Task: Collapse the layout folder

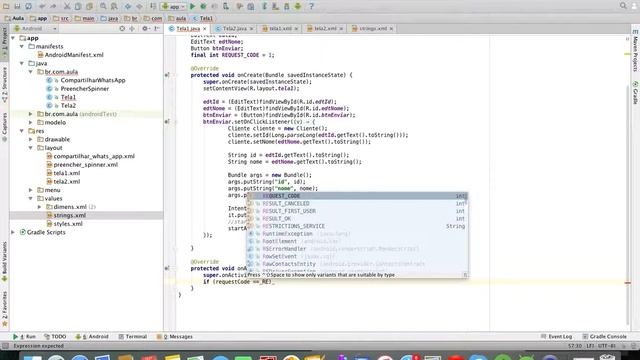Action: [31, 148]
